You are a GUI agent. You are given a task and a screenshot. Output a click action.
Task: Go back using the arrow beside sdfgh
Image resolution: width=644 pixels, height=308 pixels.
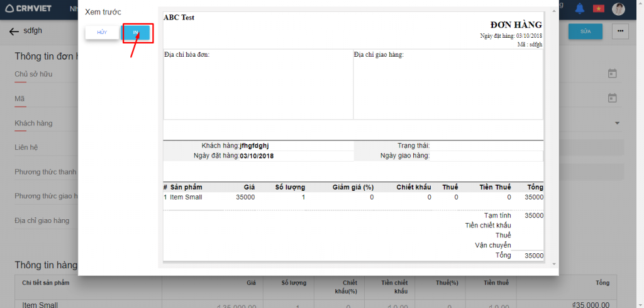click(14, 31)
